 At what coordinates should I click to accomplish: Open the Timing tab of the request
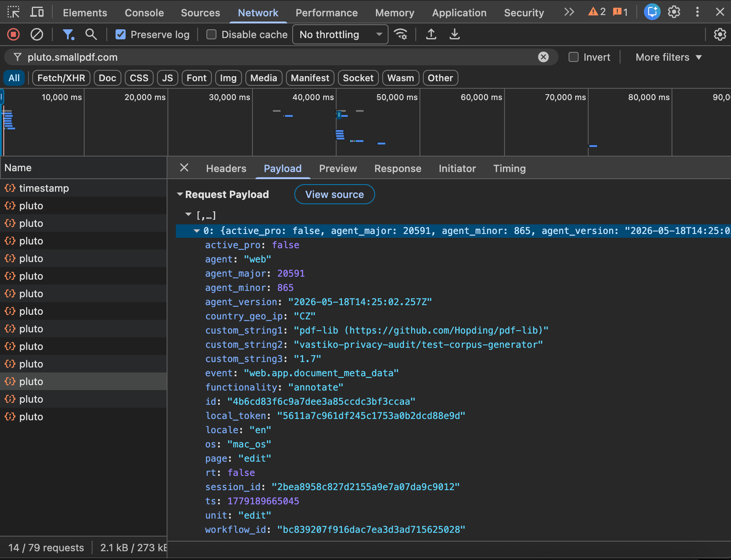click(510, 168)
